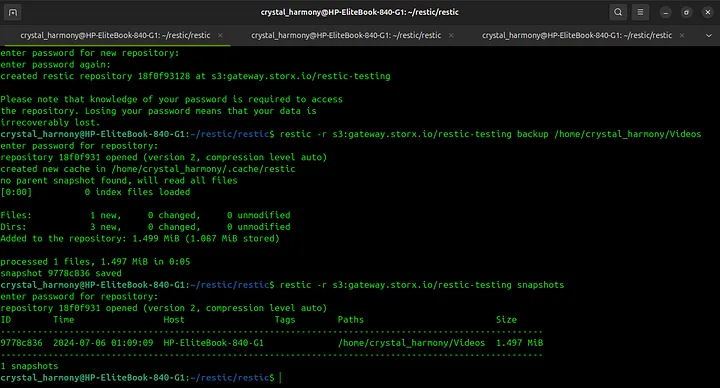
Task: Click the 1.497 MiB size value in table
Action: [x=519, y=343]
